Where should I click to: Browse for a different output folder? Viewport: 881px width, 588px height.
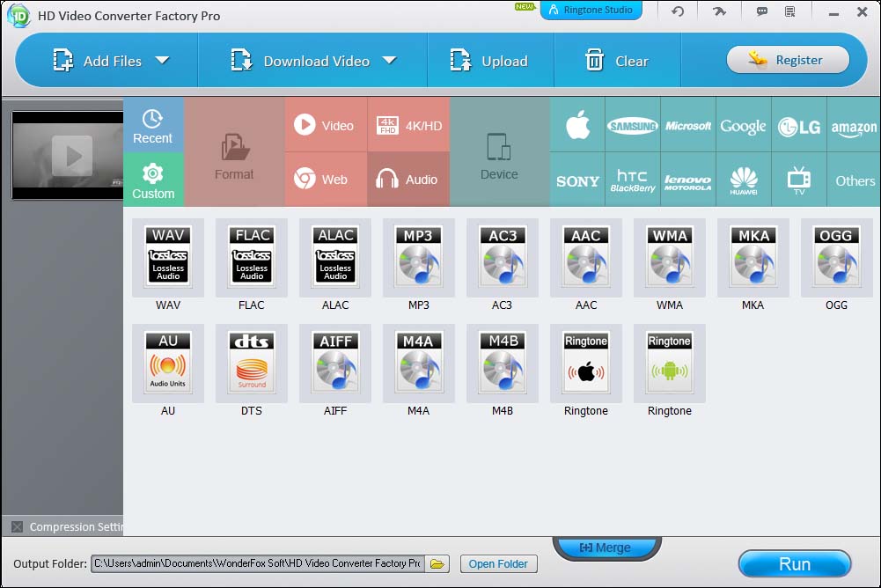[x=437, y=563]
